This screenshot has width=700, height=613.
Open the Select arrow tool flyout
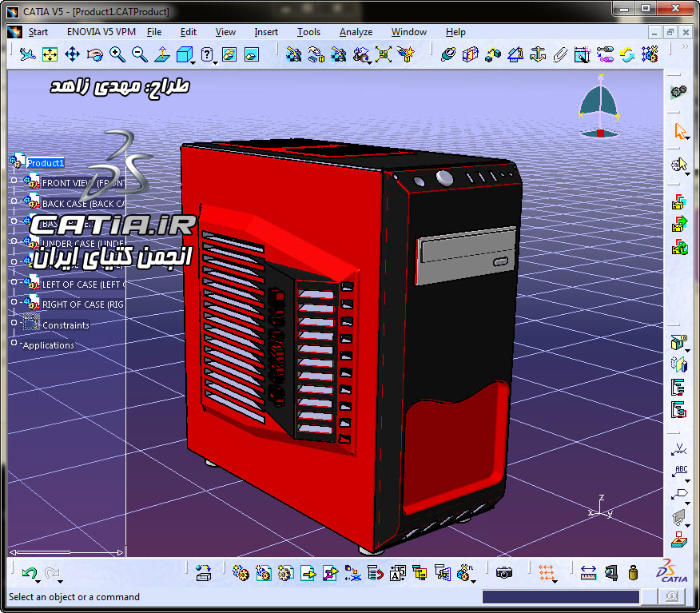click(x=688, y=138)
